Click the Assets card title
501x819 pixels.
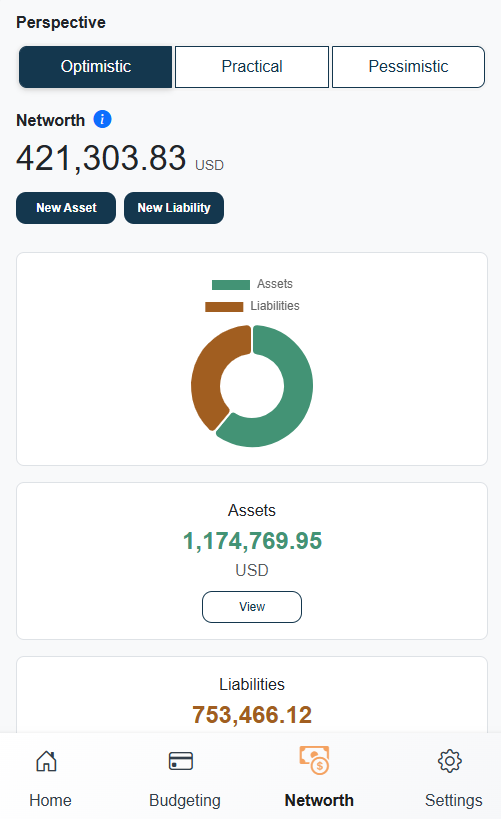252,510
